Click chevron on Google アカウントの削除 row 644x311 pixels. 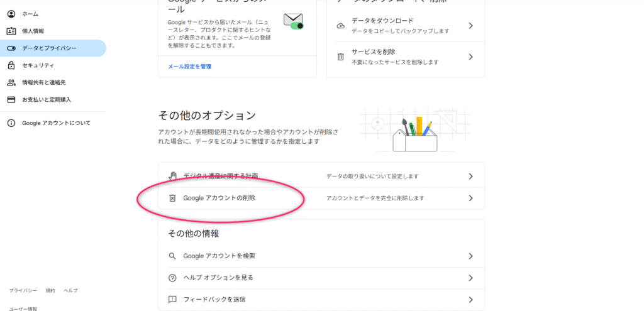[x=471, y=198]
